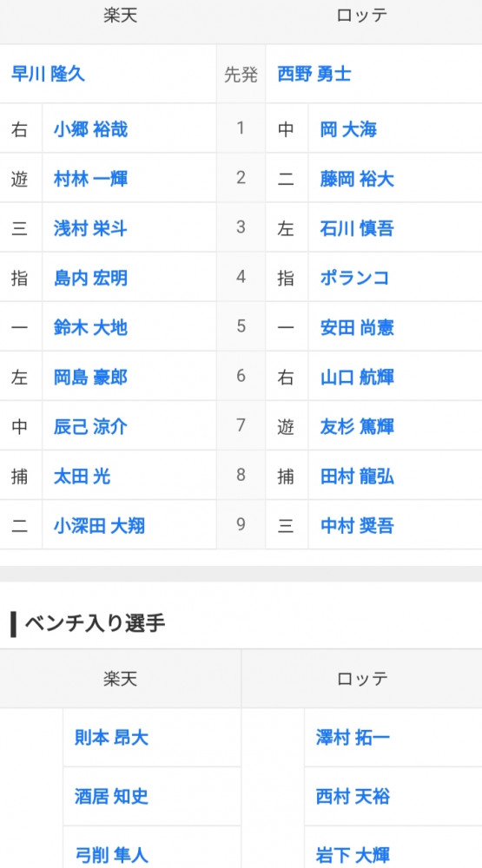View 辰己 涼介 player profile
This screenshot has width=482, height=868.
[90, 426]
